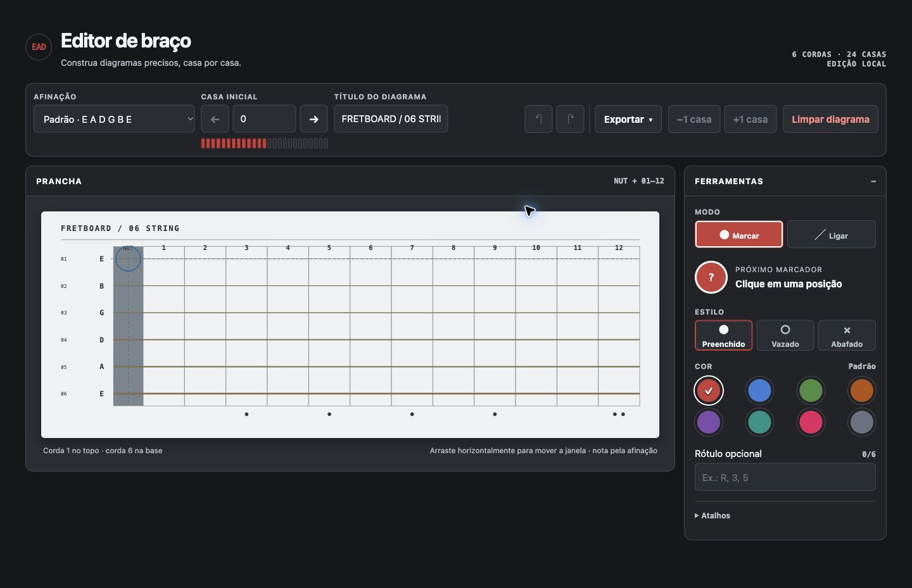Pick the green color swatch
Viewport: 912px width, 588px height.
click(811, 391)
